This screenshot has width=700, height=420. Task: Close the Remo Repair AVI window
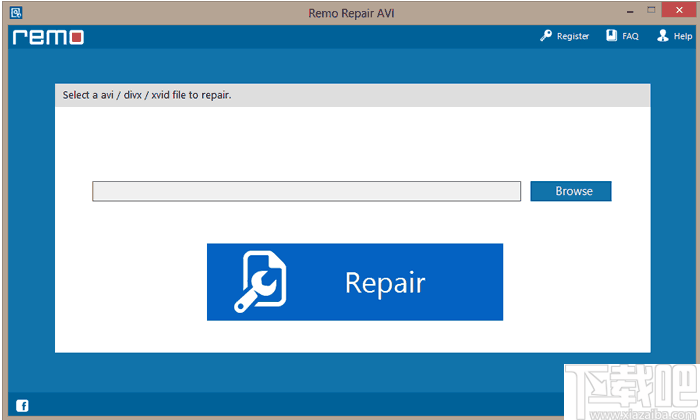point(679,10)
